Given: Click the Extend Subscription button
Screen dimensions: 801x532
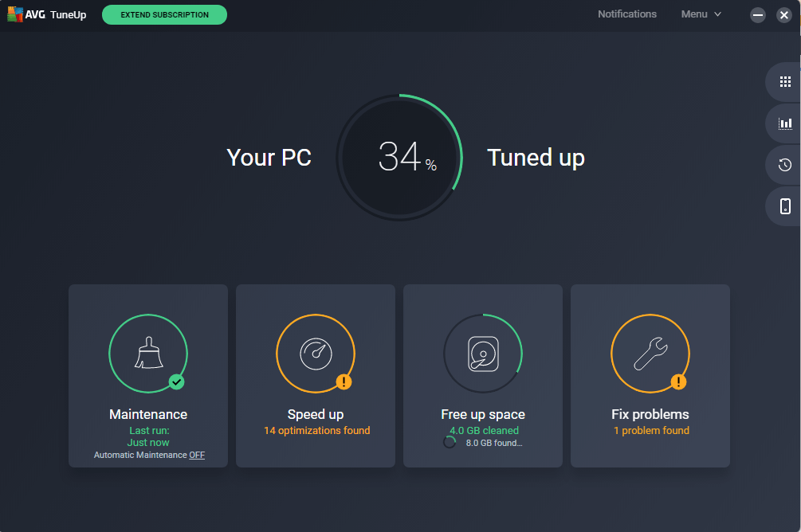Looking at the screenshot, I should tap(164, 15).
